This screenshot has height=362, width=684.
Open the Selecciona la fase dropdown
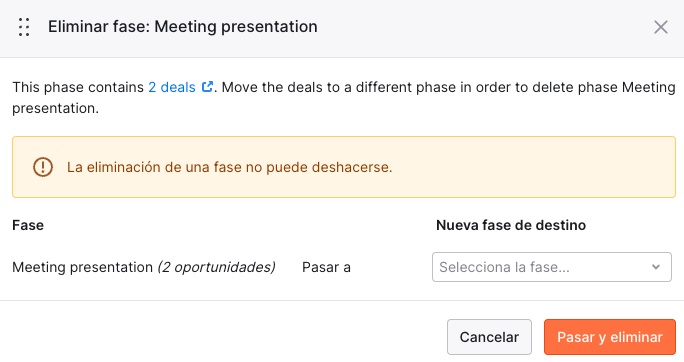click(551, 267)
